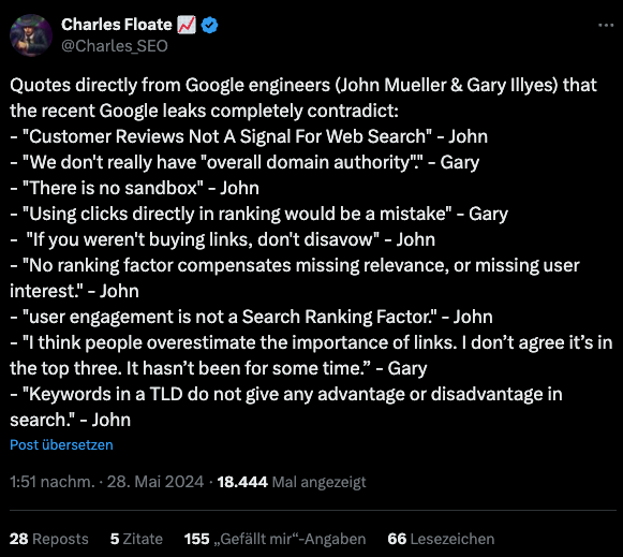Viewport: 623px width, 557px height.
Task: Open the Charles Floate display name link
Action: click(x=116, y=25)
